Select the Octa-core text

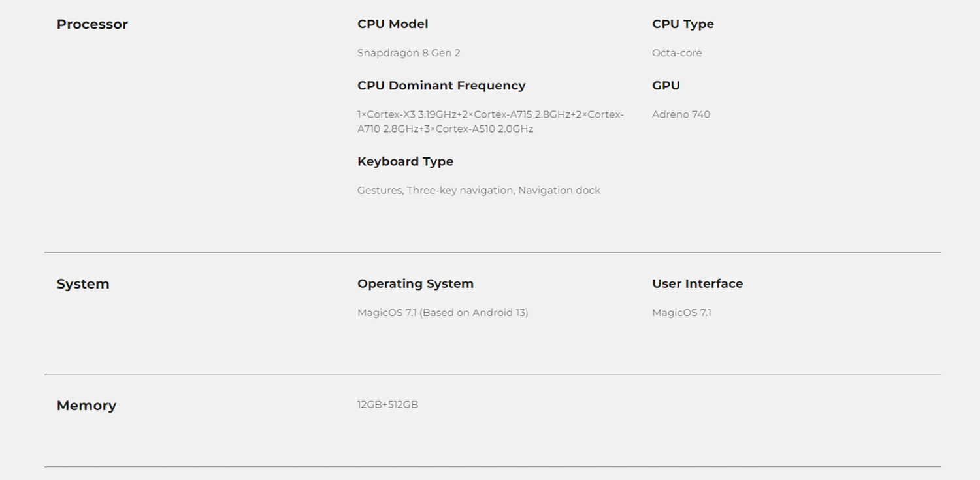point(677,53)
